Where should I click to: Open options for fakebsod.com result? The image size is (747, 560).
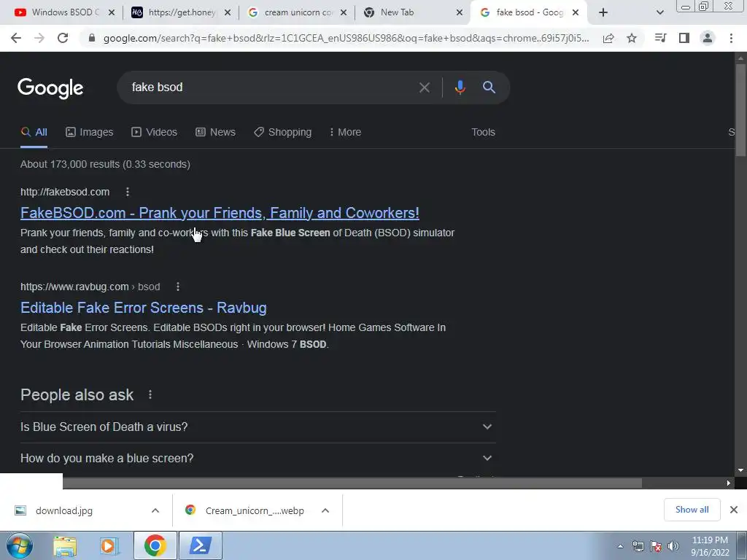127,192
